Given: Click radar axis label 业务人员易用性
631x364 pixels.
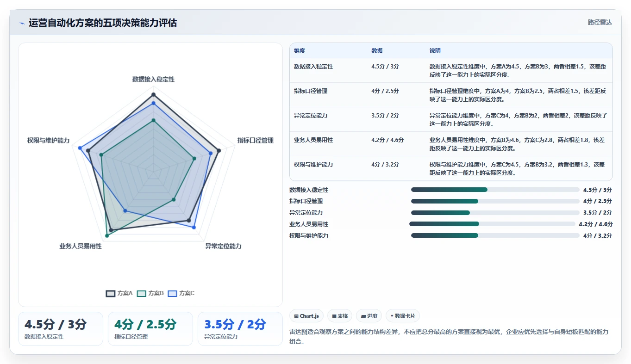Looking at the screenshot, I should tap(81, 247).
